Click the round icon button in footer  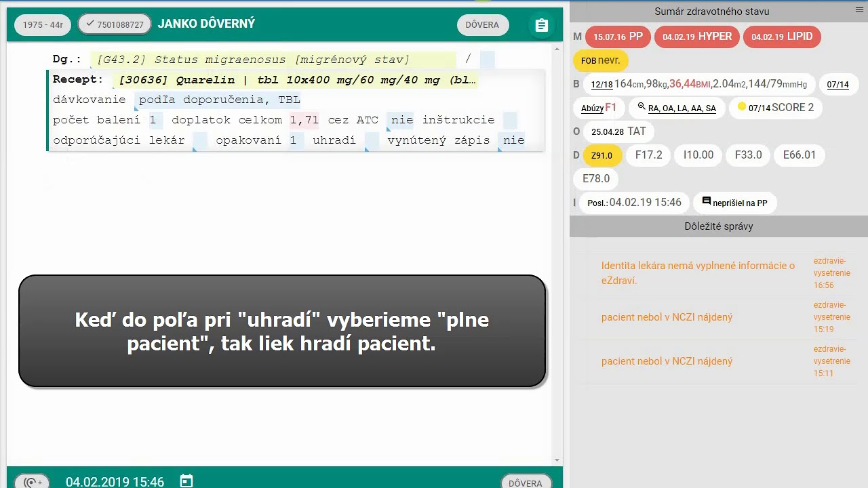(x=32, y=481)
